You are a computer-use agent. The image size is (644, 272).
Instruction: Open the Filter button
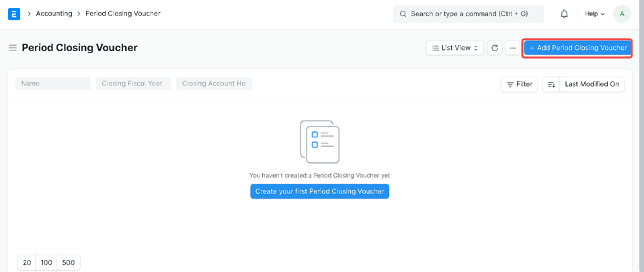(519, 84)
